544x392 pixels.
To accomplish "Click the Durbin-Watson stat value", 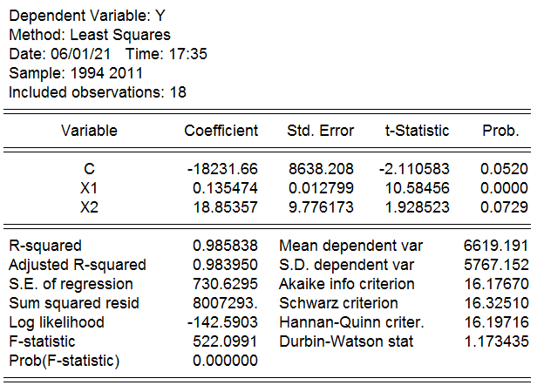I will click(496, 341).
